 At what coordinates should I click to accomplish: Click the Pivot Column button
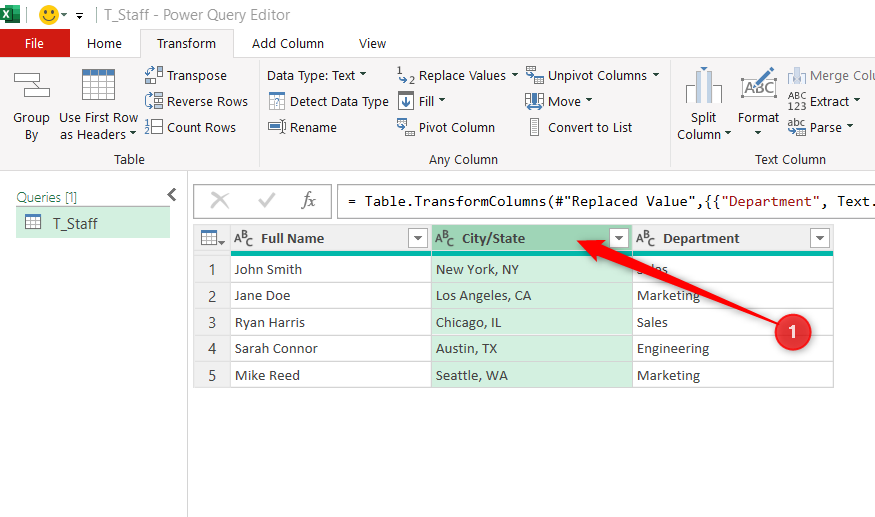pyautogui.click(x=446, y=127)
